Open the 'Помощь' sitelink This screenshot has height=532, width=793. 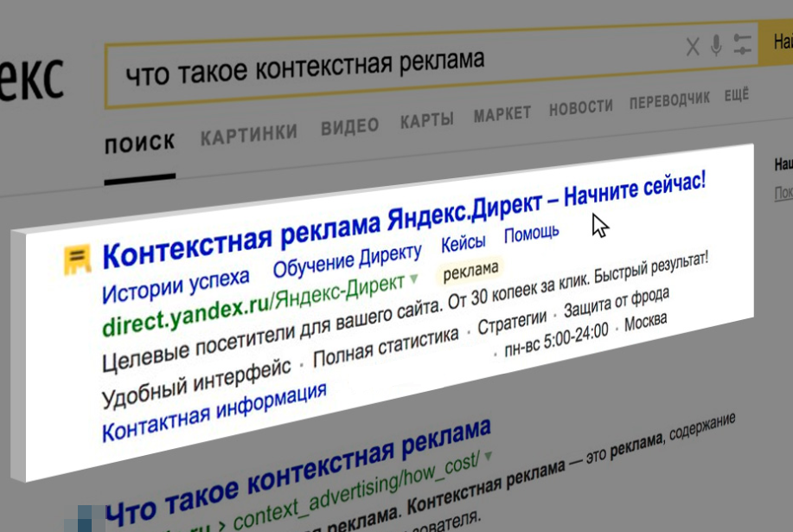coord(532,234)
